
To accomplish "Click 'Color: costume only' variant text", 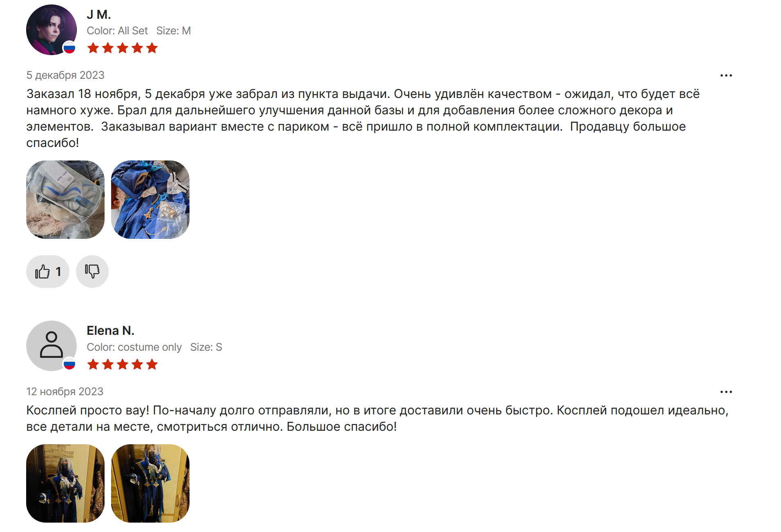I will tap(134, 347).
